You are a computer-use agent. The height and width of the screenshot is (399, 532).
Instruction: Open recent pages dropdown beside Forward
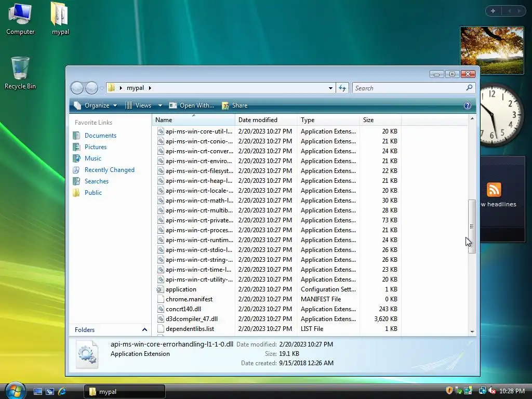[102, 88]
